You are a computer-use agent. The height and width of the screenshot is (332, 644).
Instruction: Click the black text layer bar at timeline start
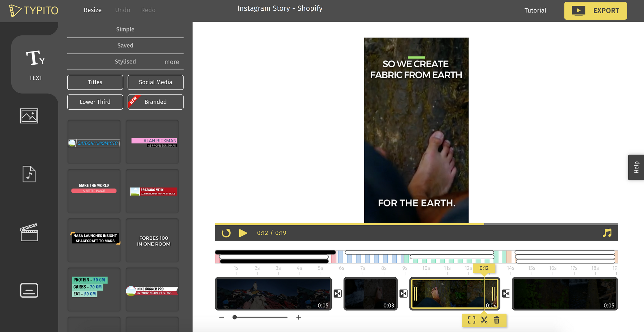pyautogui.click(x=275, y=252)
